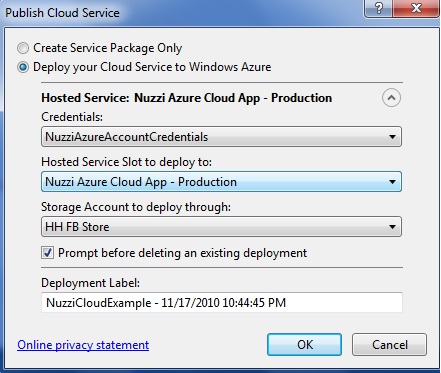441x373 pixels.
Task: Close the Publish Cloud Service dialog
Action: click(416, 8)
